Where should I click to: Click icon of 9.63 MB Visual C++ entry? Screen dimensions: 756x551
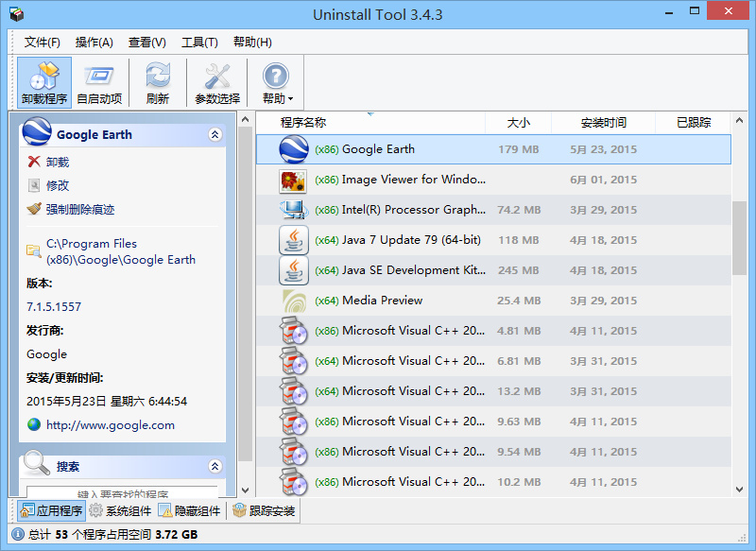pos(294,422)
